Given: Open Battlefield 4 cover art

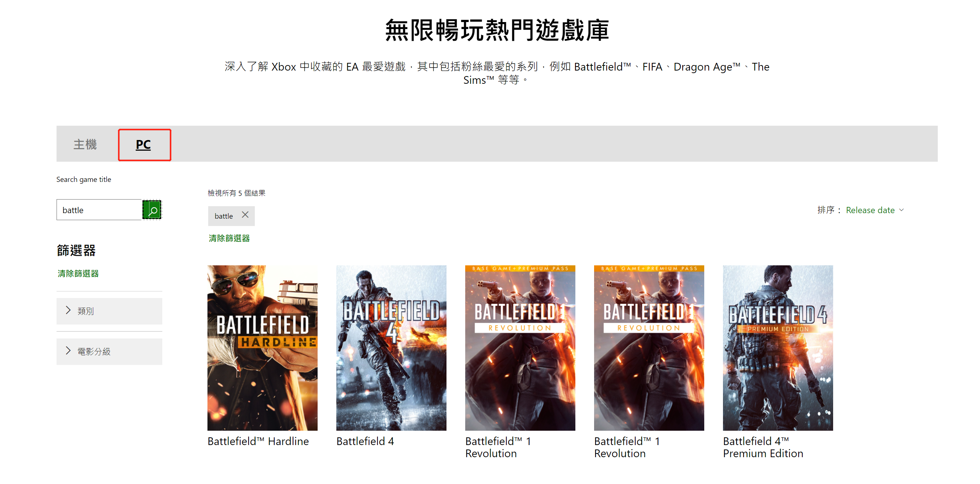Looking at the screenshot, I should point(391,348).
